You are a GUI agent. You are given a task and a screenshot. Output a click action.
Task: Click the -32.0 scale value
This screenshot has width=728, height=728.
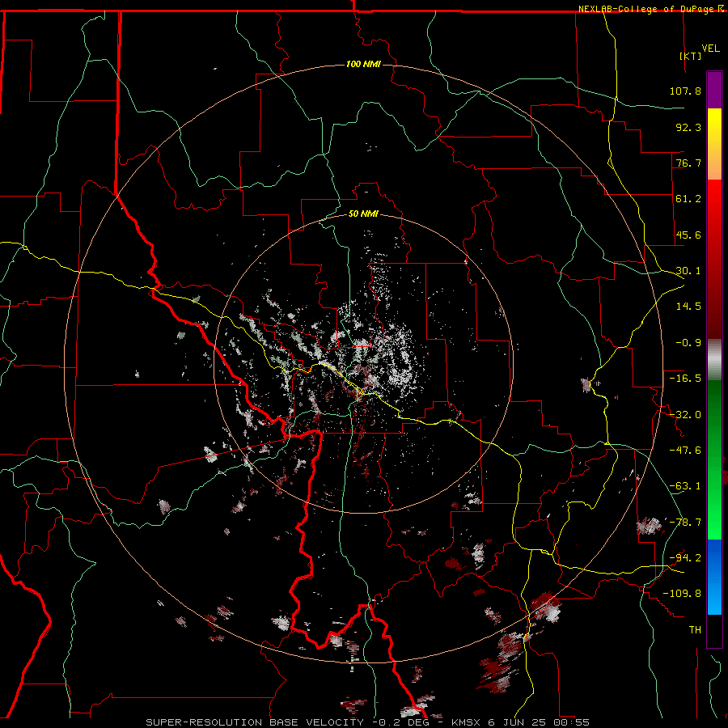tap(685, 414)
